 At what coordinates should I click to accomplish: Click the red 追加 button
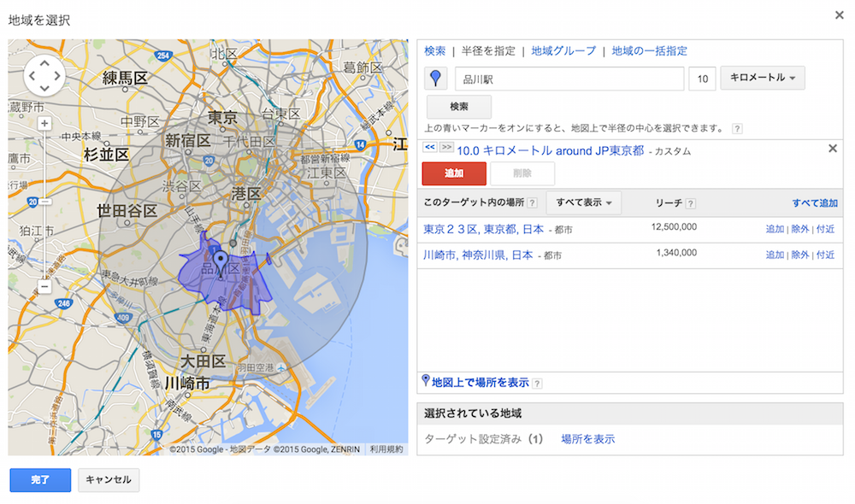point(453,173)
